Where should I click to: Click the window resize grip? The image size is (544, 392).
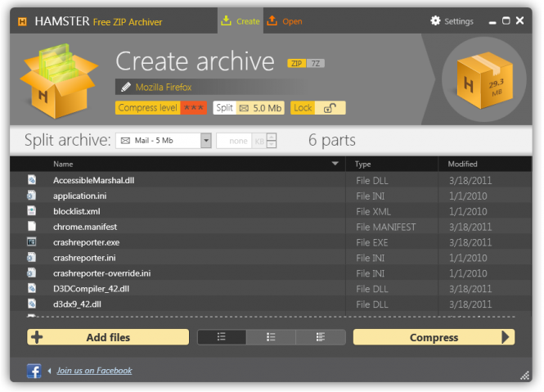point(525,376)
